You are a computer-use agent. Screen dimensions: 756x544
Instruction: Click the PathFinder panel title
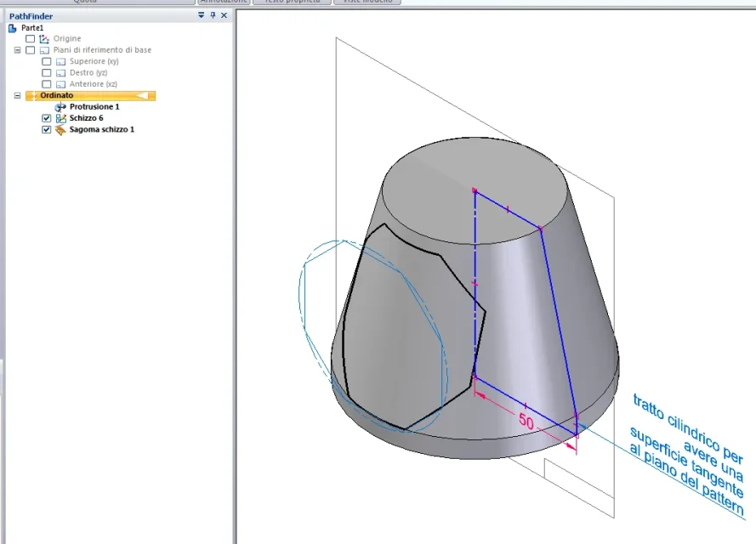pyautogui.click(x=31, y=16)
